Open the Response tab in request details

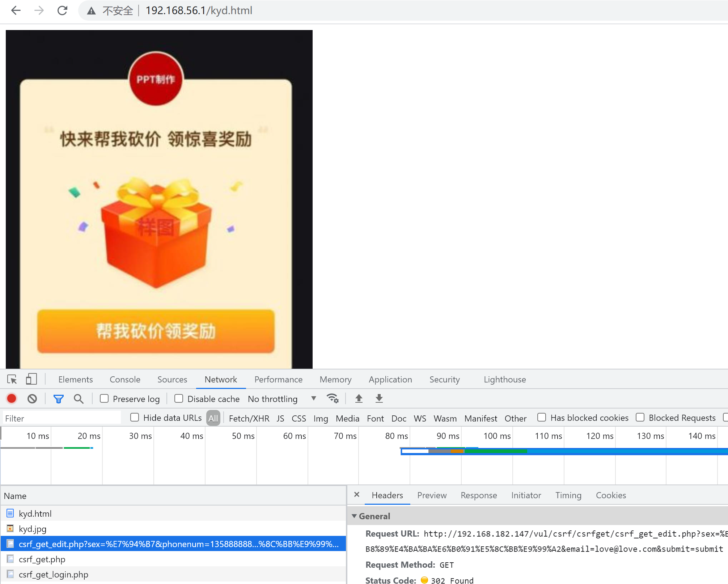[478, 495]
